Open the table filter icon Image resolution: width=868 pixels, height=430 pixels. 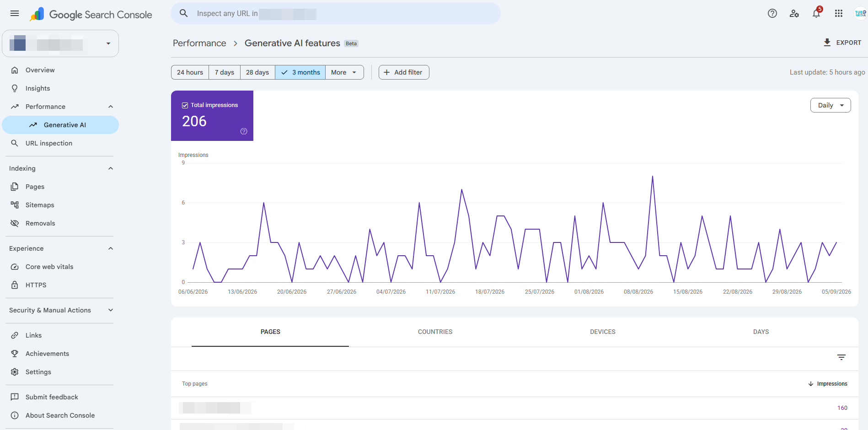coord(841,357)
